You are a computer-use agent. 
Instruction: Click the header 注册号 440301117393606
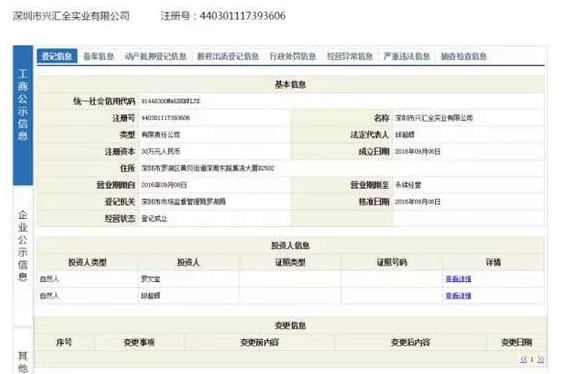(x=223, y=16)
